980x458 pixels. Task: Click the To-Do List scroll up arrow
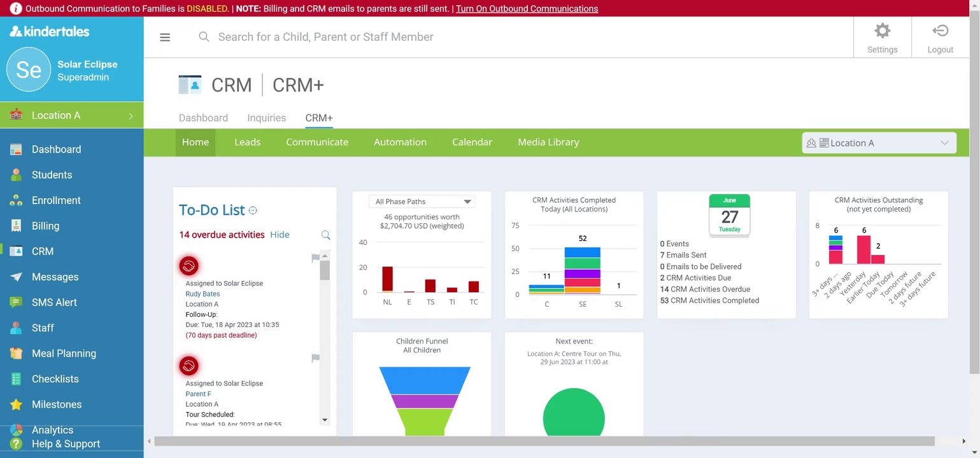click(x=325, y=256)
